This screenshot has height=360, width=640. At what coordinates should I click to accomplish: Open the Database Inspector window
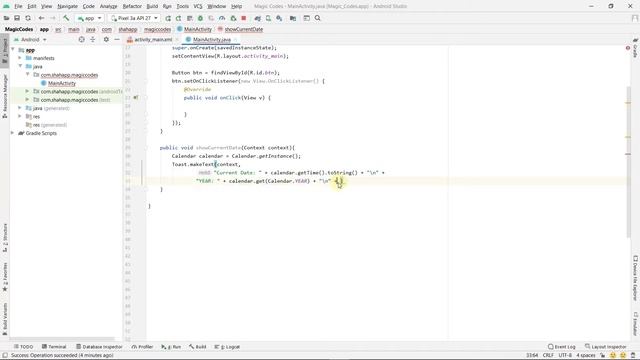[99, 347]
